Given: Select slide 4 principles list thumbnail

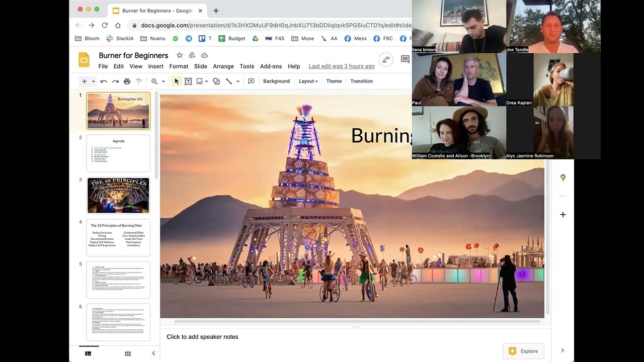Looking at the screenshot, I should tap(118, 237).
